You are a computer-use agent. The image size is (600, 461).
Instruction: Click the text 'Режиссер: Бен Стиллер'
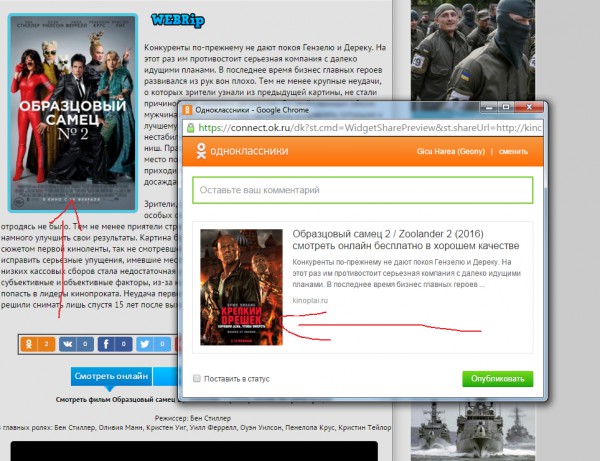[192, 418]
